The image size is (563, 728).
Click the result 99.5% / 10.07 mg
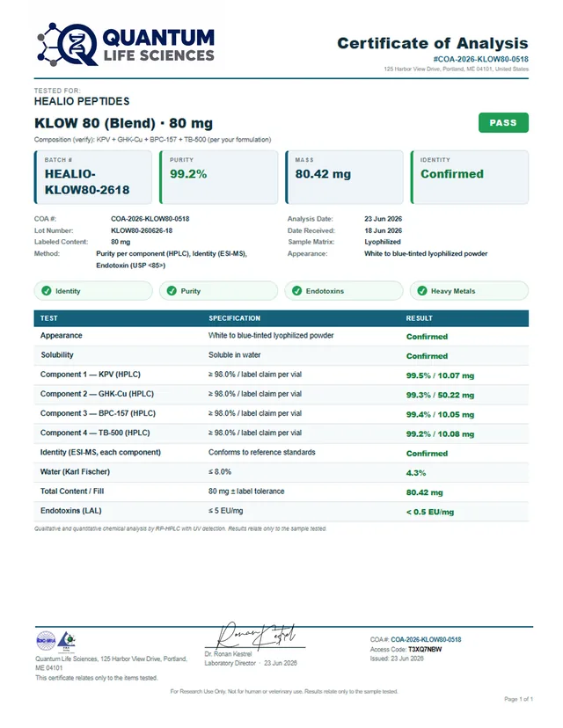tap(440, 375)
